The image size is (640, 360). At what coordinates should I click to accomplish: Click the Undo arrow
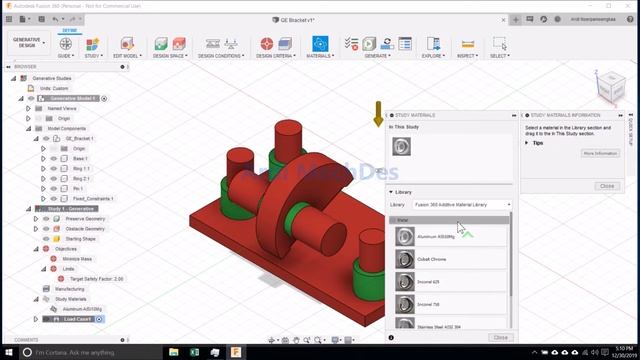[55, 19]
